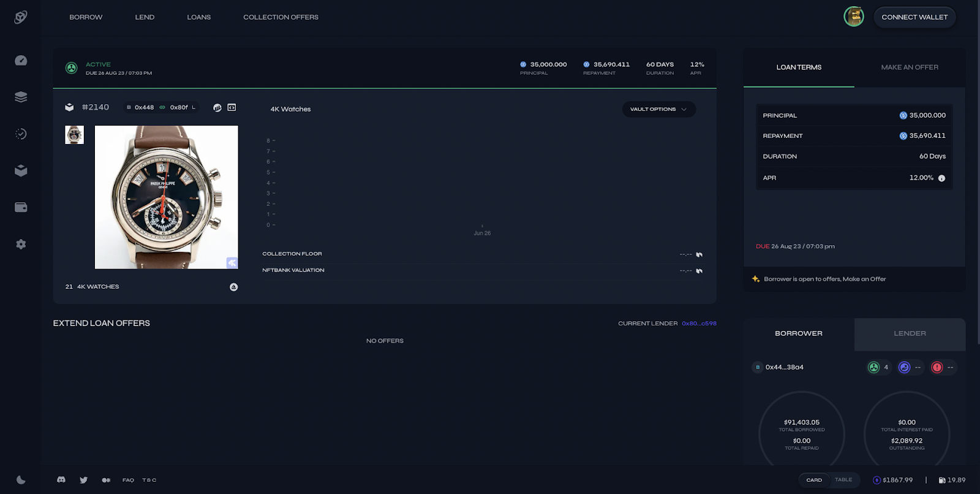Open the Collection Offers page
The width and height of the screenshot is (980, 494).
[x=281, y=17]
